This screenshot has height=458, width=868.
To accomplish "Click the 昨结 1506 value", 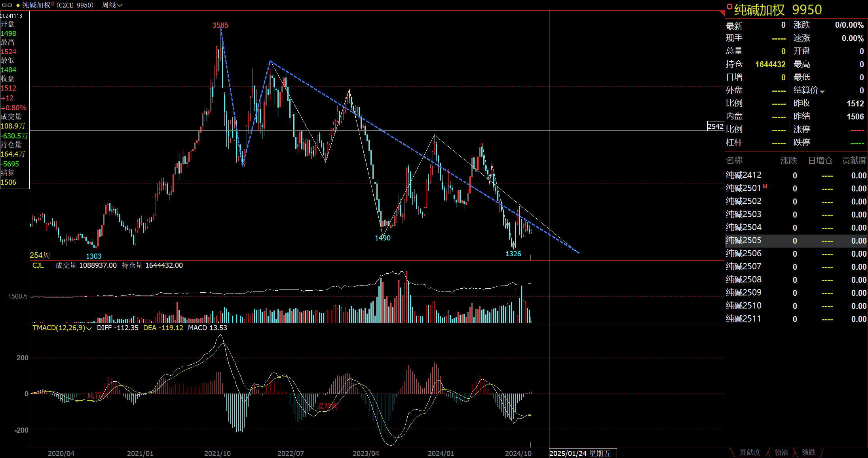I will pyautogui.click(x=855, y=117).
